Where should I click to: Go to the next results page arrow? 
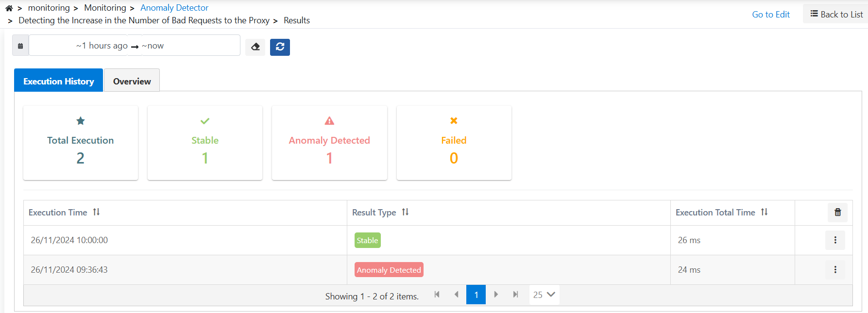(496, 295)
